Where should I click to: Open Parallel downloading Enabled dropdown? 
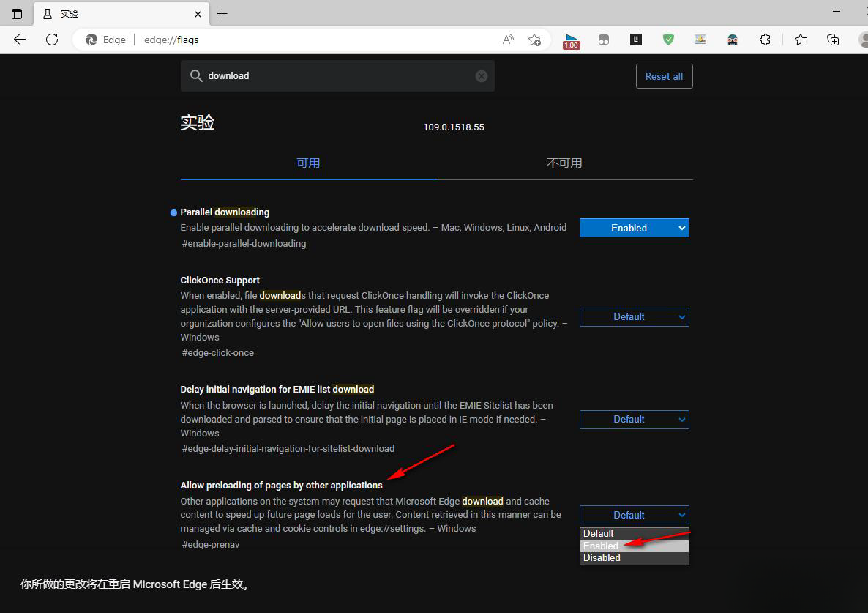[x=634, y=228]
